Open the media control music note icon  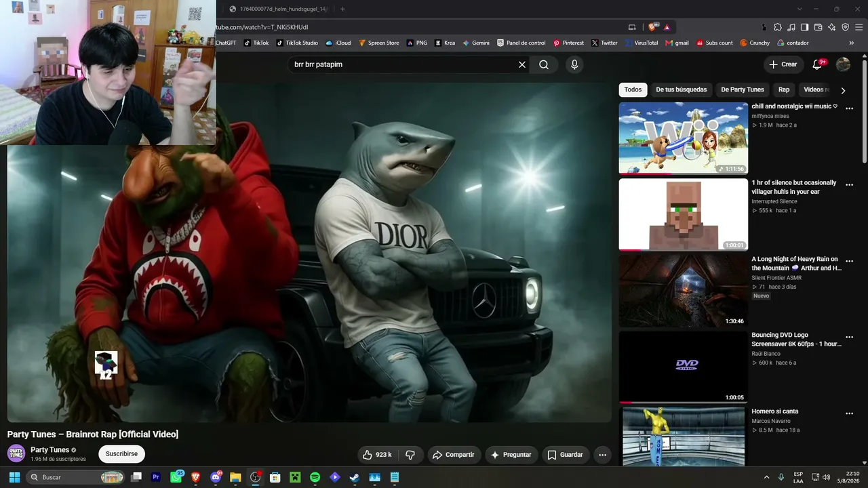(x=791, y=27)
